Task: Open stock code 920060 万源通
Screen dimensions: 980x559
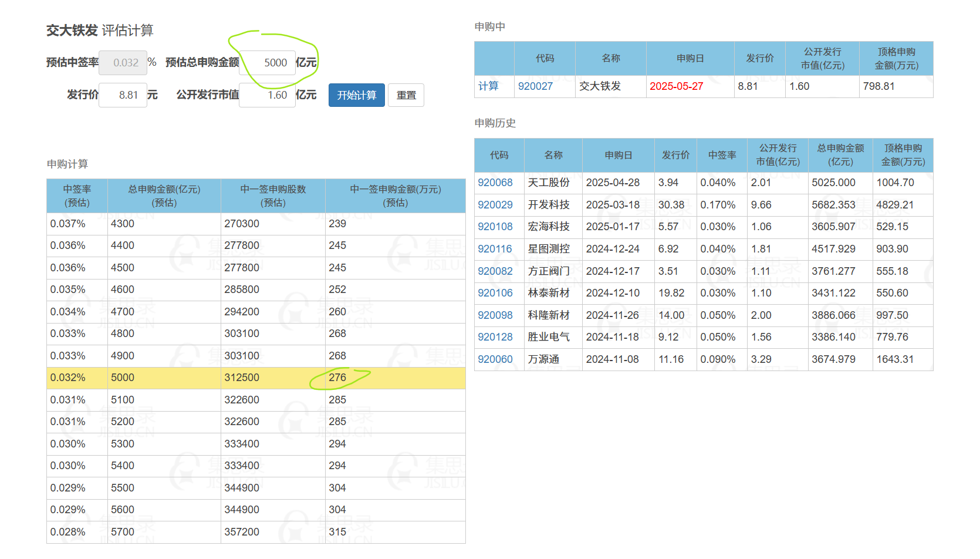Action: 495,359
